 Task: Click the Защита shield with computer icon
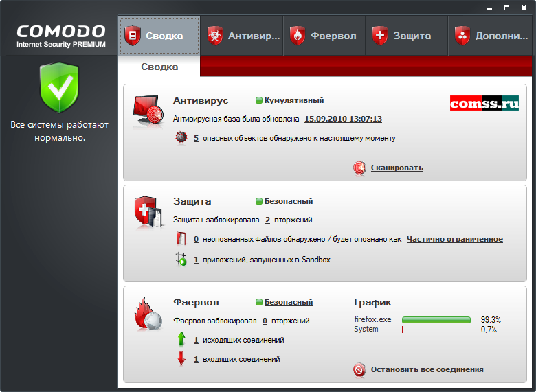pyautogui.click(x=148, y=211)
